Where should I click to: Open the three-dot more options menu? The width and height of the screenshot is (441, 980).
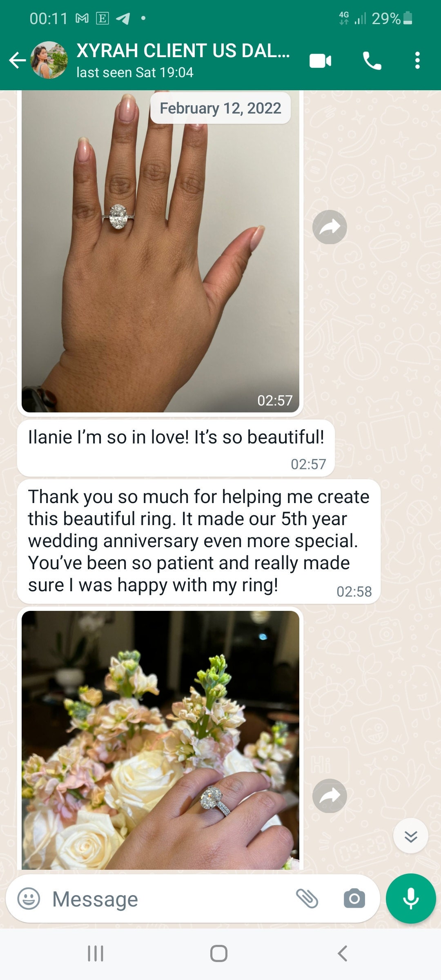pyautogui.click(x=417, y=60)
